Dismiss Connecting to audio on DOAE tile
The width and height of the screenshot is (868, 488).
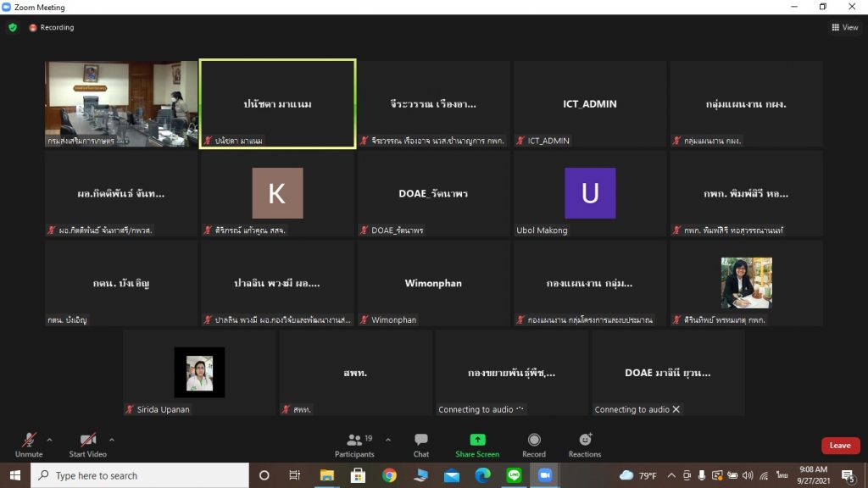click(676, 410)
